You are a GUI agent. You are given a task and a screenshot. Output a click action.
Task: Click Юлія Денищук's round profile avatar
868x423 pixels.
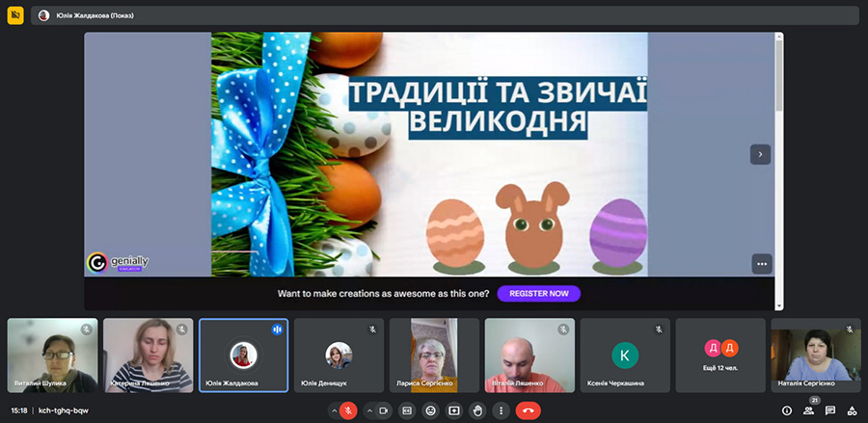point(339,356)
